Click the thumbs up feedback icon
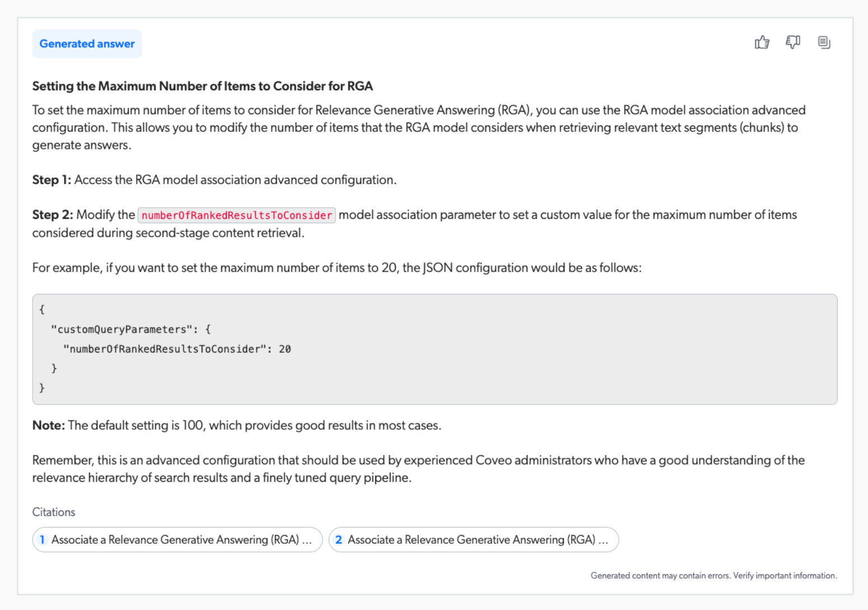 coord(762,43)
